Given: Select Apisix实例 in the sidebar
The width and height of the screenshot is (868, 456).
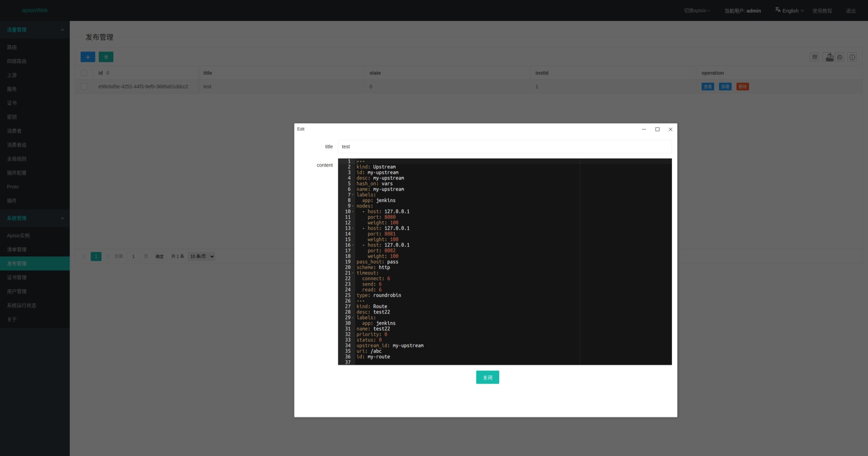Looking at the screenshot, I should pyautogui.click(x=18, y=235).
